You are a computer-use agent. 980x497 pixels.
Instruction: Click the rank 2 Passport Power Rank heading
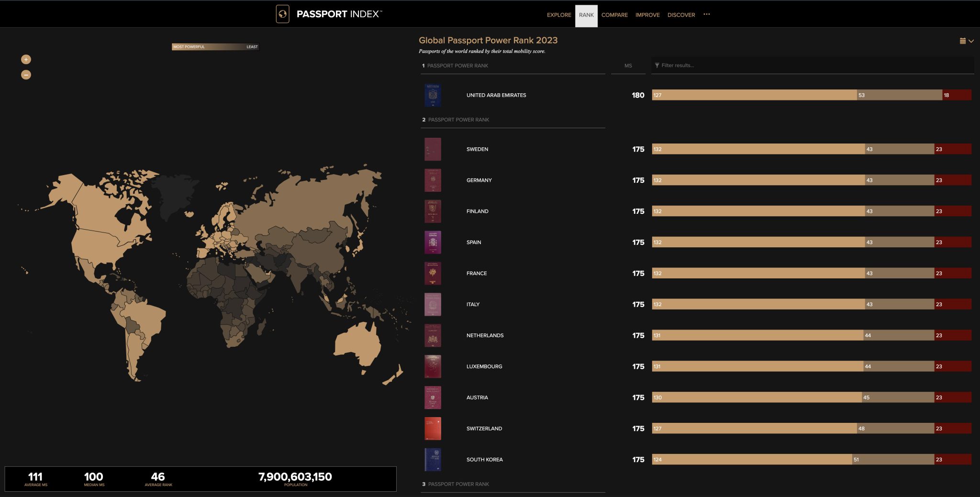(456, 120)
